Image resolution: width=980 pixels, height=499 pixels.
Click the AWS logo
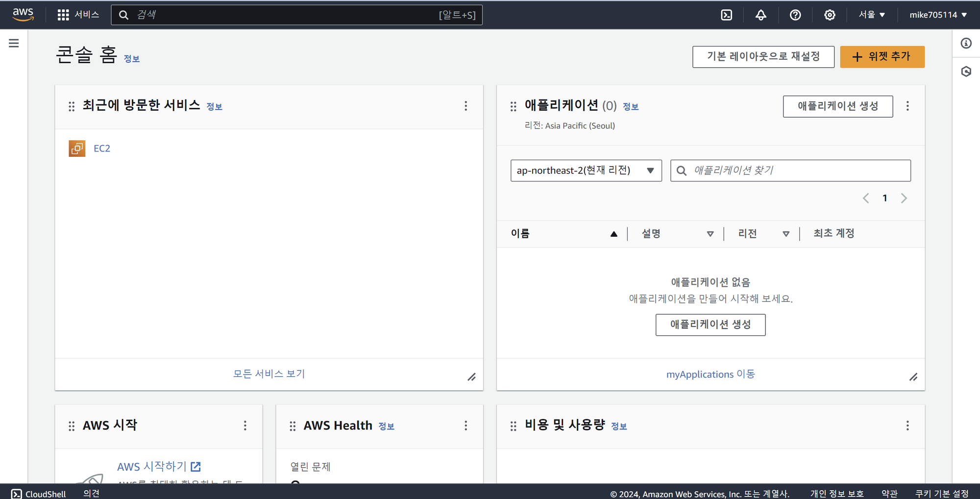pos(23,15)
